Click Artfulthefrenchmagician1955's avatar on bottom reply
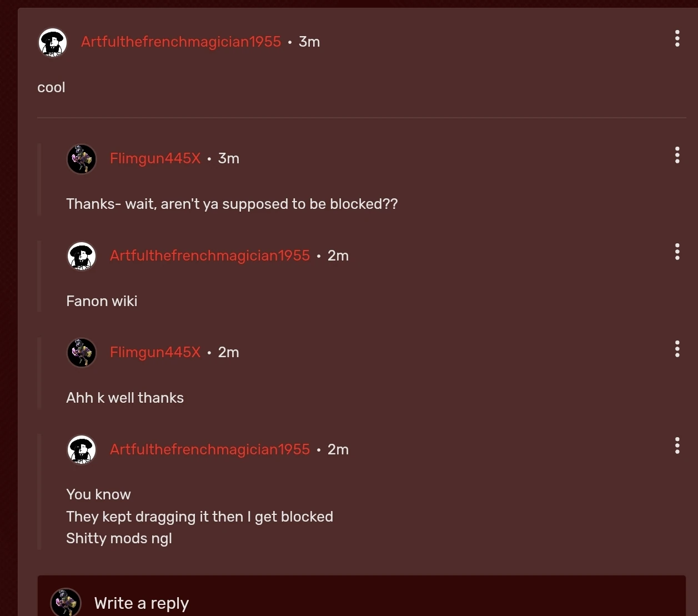Image resolution: width=698 pixels, height=616 pixels. (x=82, y=449)
